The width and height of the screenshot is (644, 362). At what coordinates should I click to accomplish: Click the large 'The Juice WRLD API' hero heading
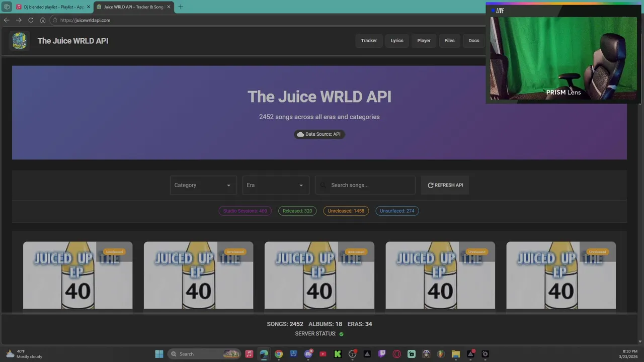[x=319, y=97]
